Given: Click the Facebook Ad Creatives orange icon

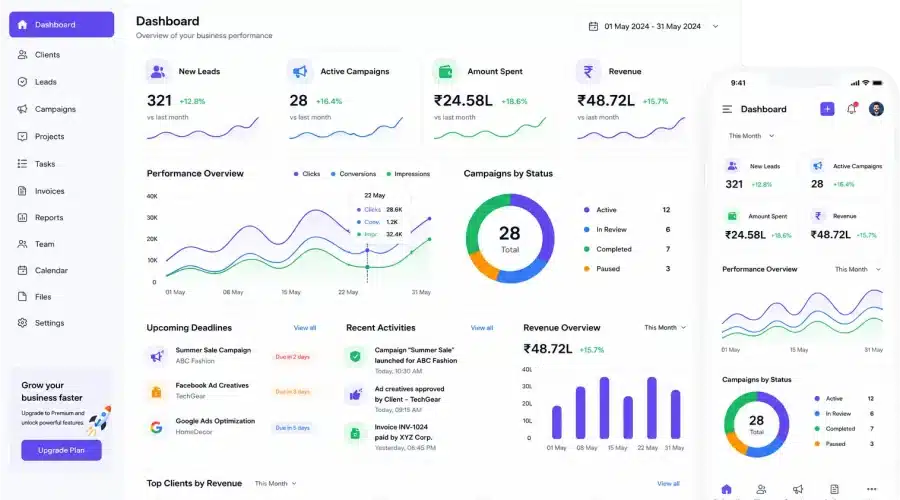Looking at the screenshot, I should [156, 392].
